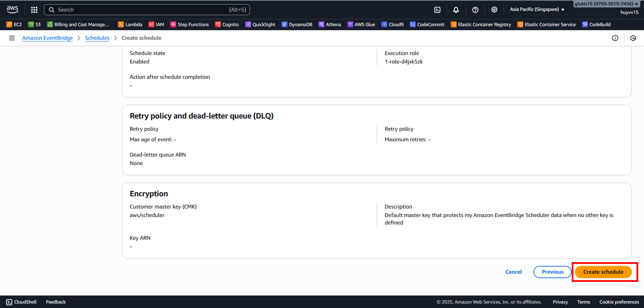Open the notifications bell
The width and height of the screenshot is (644, 308).
(456, 10)
